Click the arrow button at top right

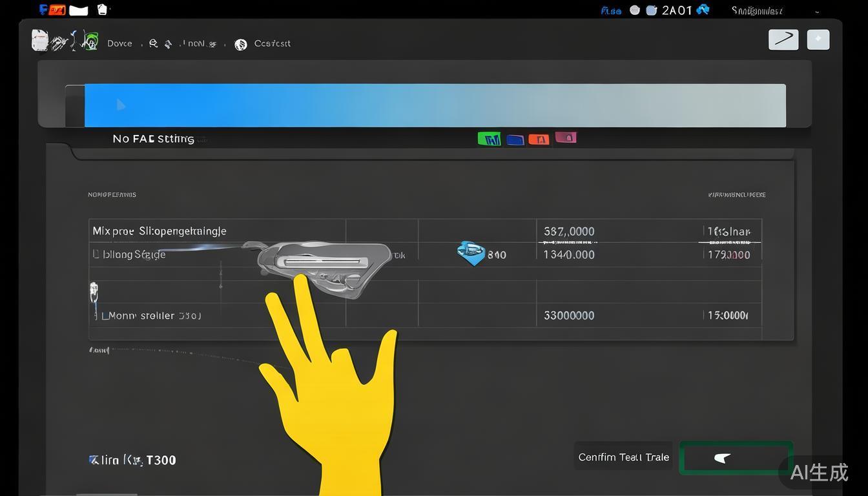783,39
